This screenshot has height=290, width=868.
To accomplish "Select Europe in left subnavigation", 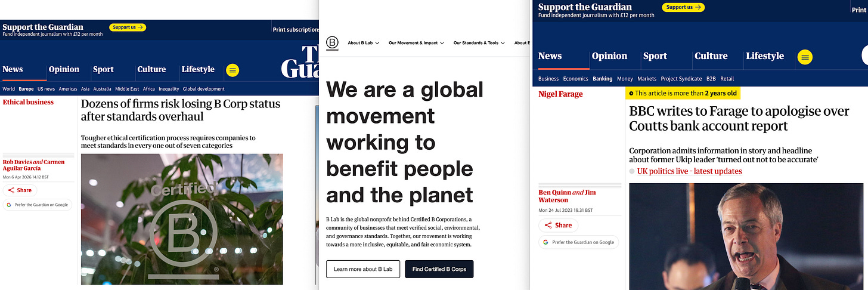I will 26,89.
